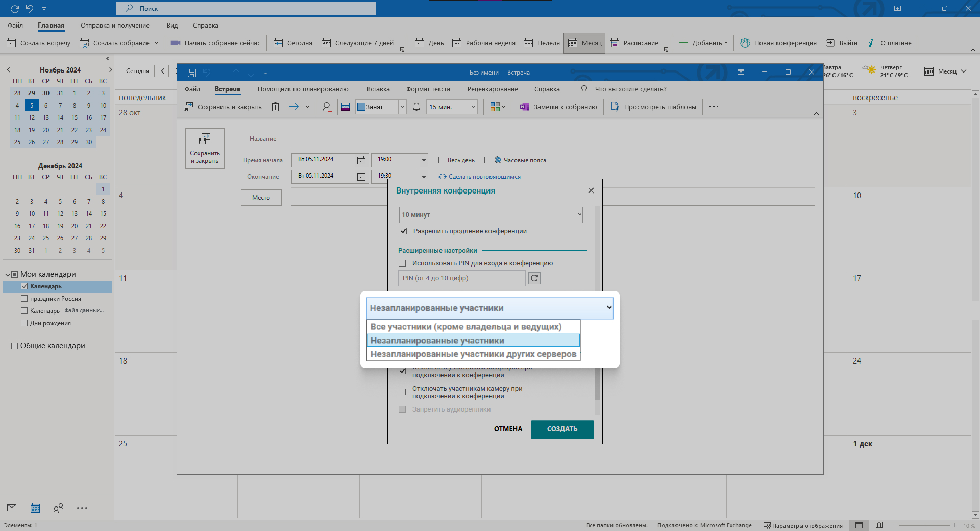This screenshot has width=980, height=531.
Task: Click the sync refresh icon in main title bar
Action: [x=14, y=9]
